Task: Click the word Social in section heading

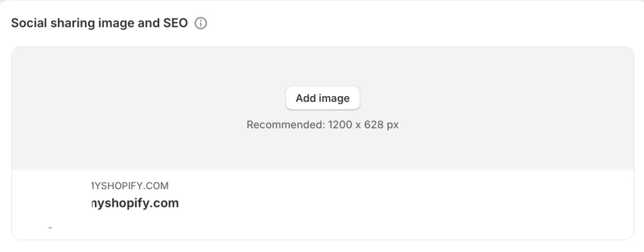Action: tap(29, 23)
